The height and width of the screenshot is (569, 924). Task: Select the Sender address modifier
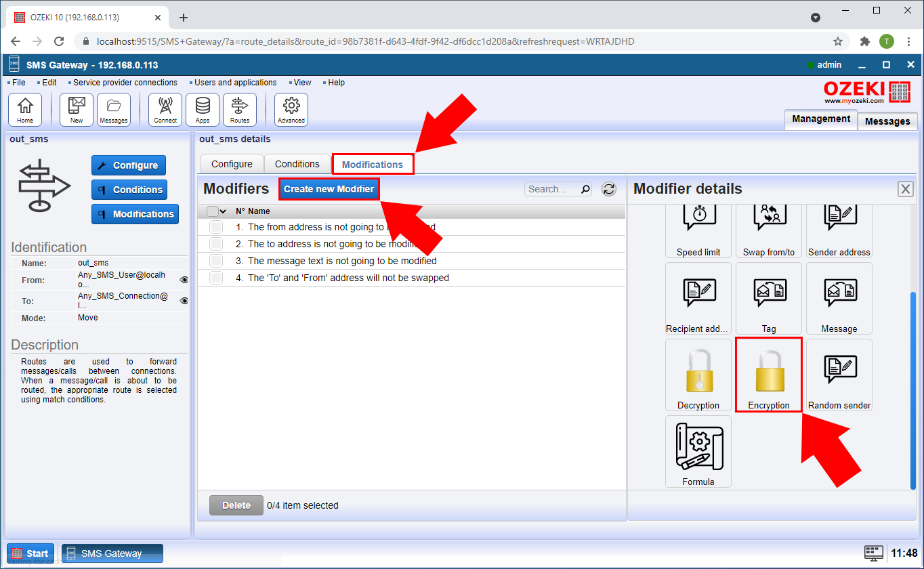click(x=839, y=230)
